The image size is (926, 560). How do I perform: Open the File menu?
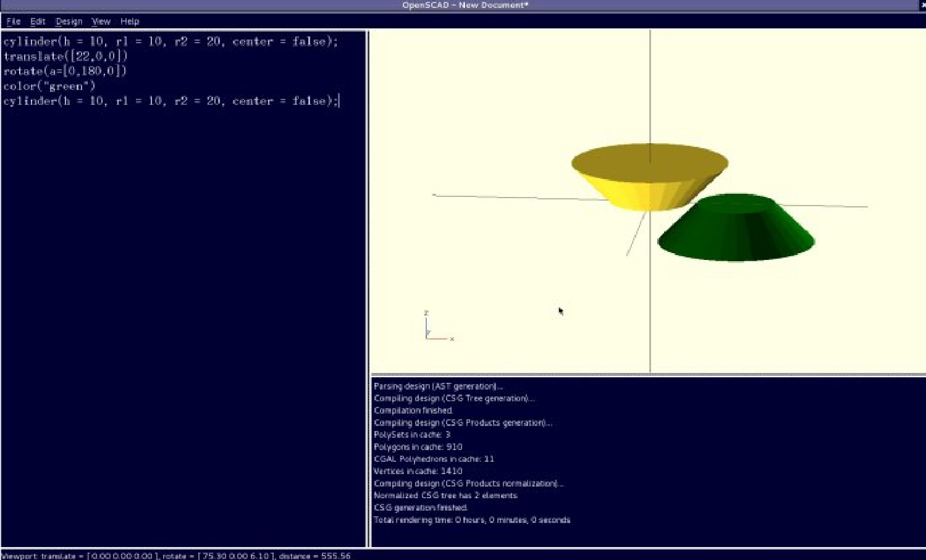[13, 21]
